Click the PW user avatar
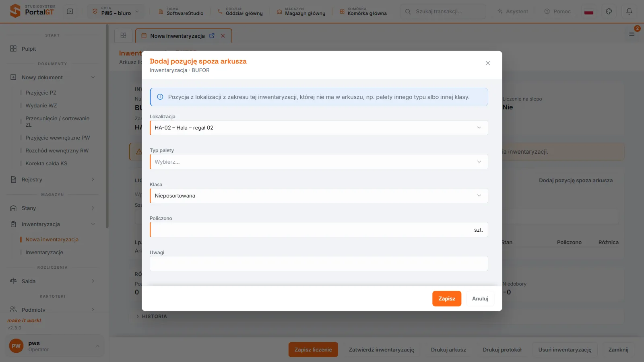Viewport: 644px width, 362px height. coord(16,346)
